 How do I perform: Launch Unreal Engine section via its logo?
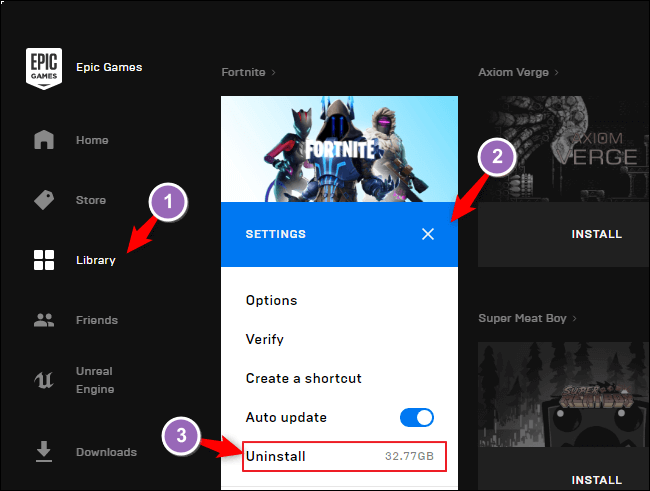tap(44, 380)
